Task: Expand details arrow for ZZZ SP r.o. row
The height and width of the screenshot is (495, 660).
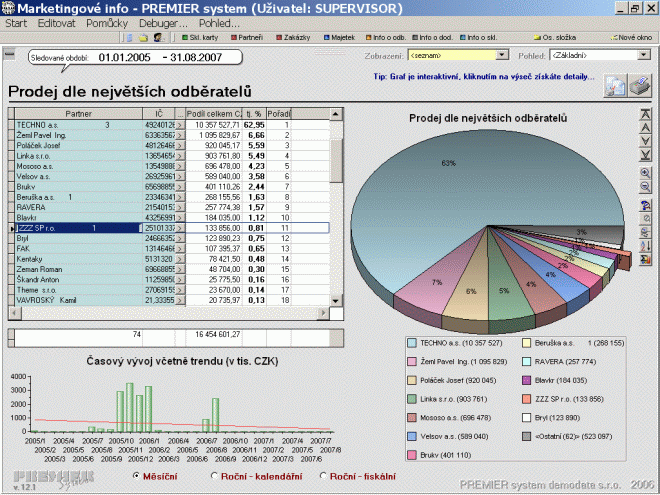Action: pyautogui.click(x=180, y=228)
